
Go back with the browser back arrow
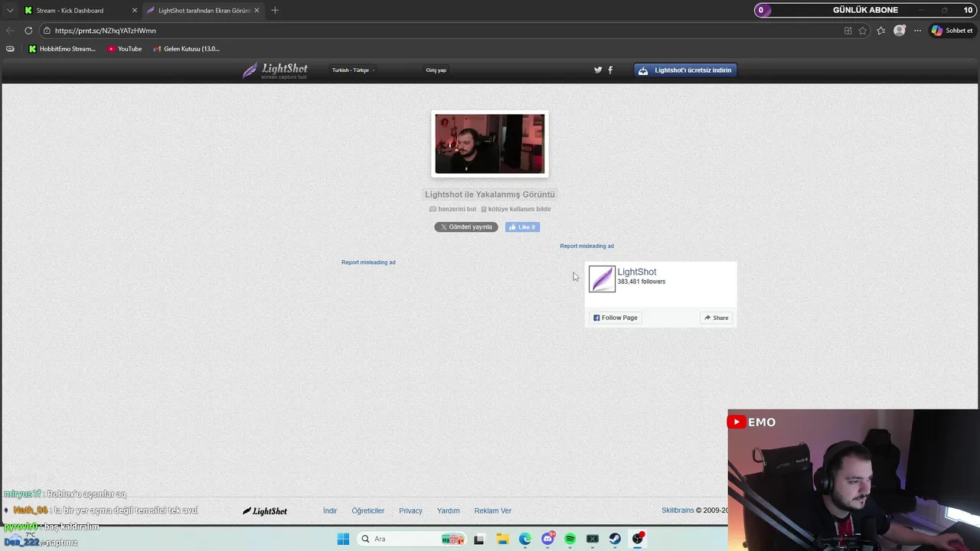[10, 31]
